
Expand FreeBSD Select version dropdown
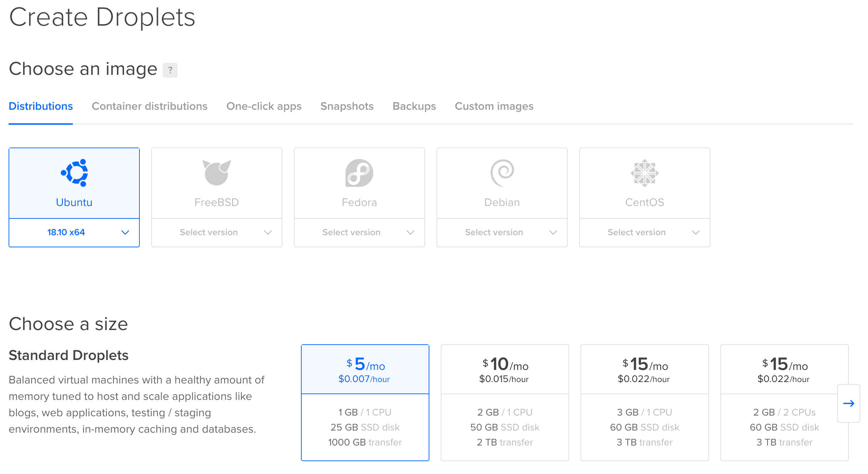pos(217,232)
